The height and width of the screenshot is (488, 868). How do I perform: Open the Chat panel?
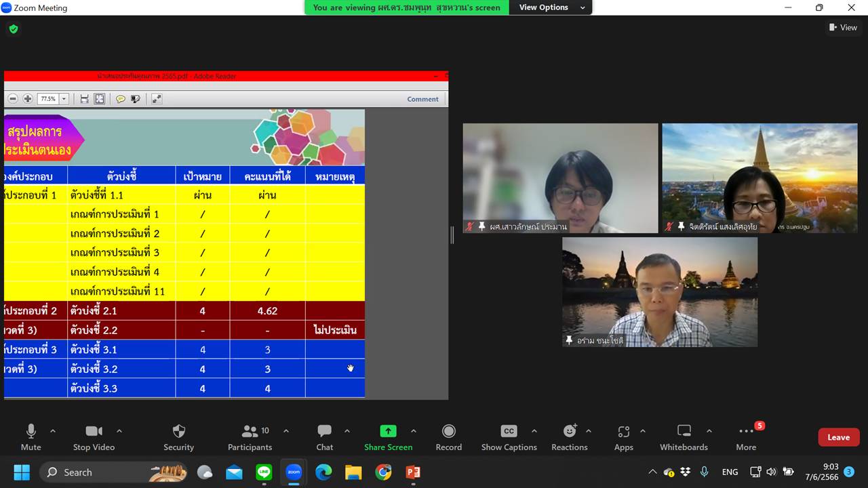click(325, 437)
